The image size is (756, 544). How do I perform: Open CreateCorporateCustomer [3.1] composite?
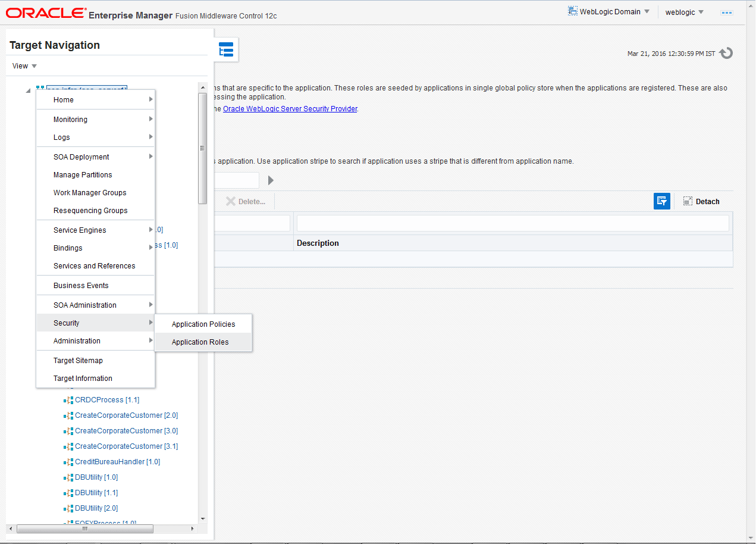coord(126,446)
